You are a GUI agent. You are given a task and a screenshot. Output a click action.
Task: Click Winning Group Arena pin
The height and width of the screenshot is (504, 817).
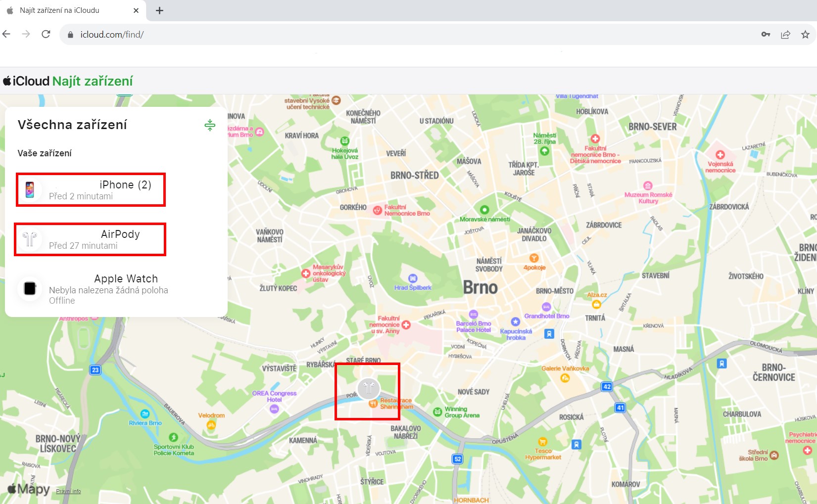click(x=437, y=412)
